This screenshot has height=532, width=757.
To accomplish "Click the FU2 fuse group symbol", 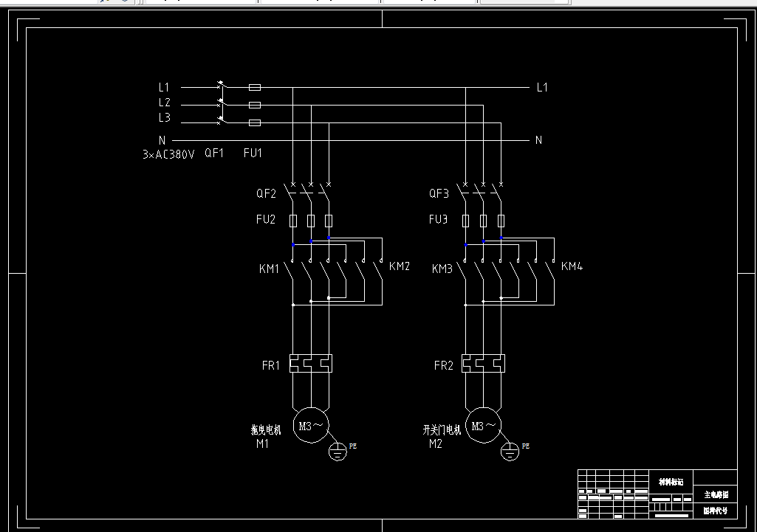I will pos(311,221).
